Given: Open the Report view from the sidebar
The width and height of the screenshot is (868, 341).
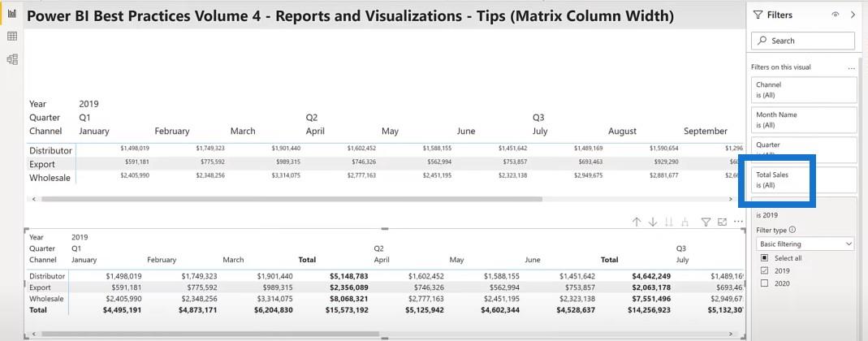Looking at the screenshot, I should (x=12, y=13).
